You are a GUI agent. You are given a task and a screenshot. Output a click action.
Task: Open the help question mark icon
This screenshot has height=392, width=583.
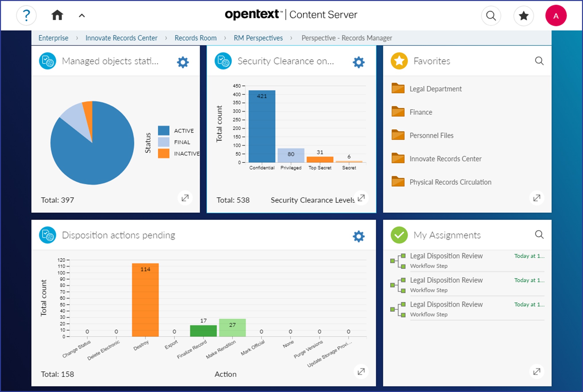(x=26, y=15)
